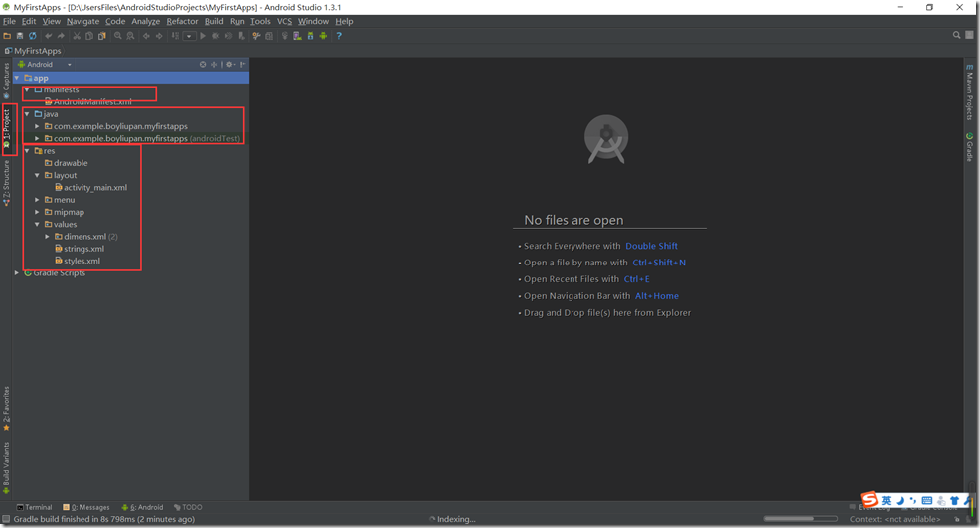The height and width of the screenshot is (528, 980).
Task: Select AndroidManifest.xml in project tree
Action: pos(92,102)
